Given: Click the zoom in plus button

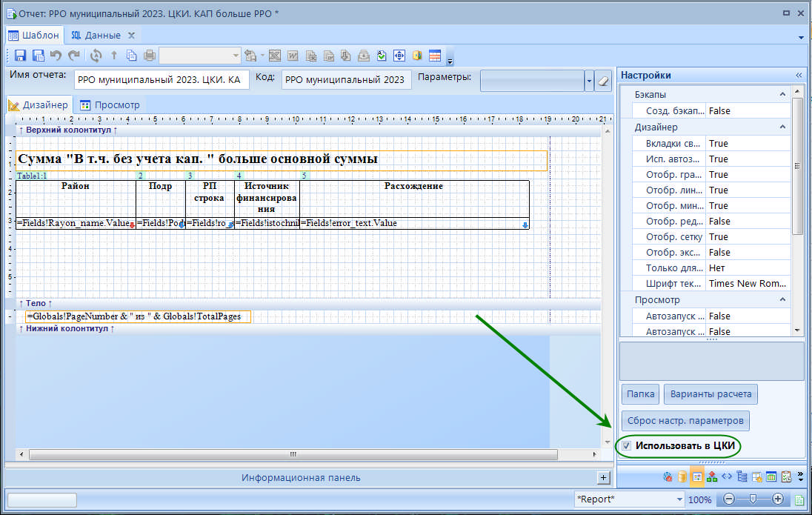Looking at the screenshot, I should (x=778, y=499).
